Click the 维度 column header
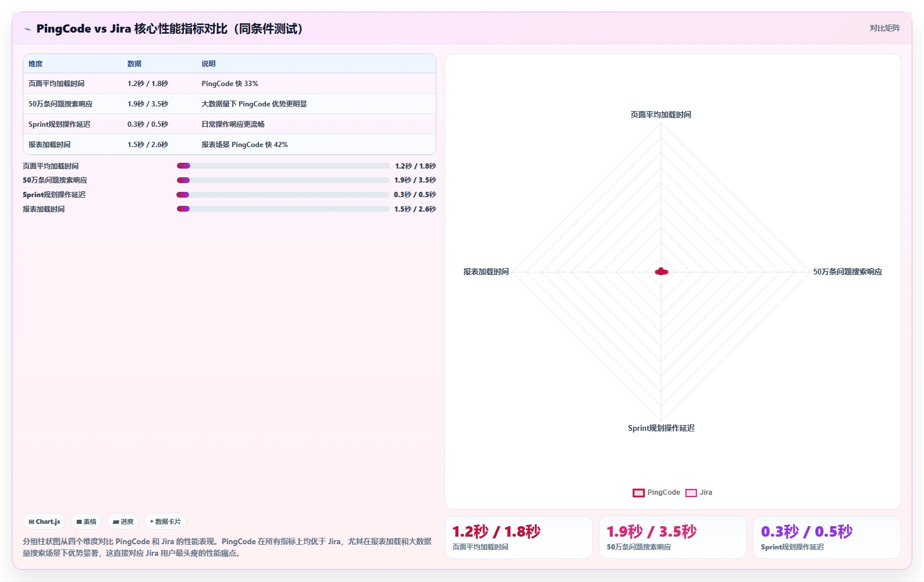924x582 pixels. tap(35, 64)
